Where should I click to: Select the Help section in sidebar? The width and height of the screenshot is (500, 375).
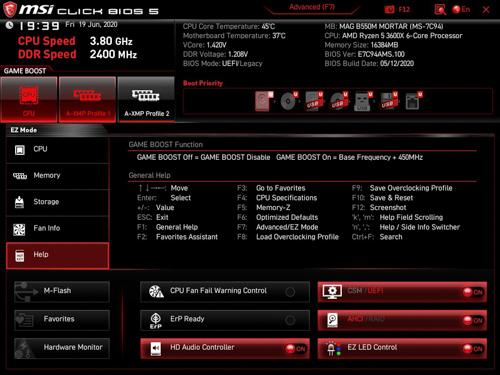click(57, 255)
